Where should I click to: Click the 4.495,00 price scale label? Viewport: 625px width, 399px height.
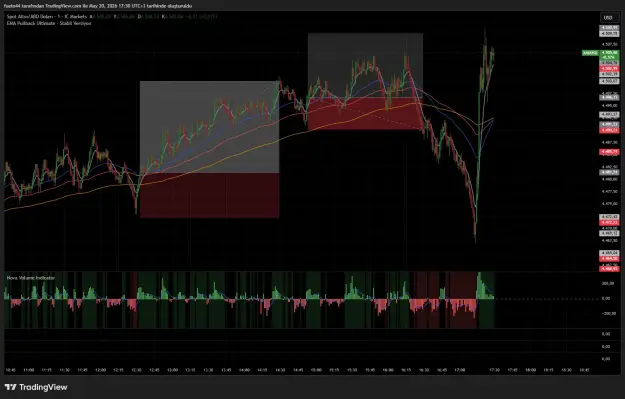tap(609, 106)
